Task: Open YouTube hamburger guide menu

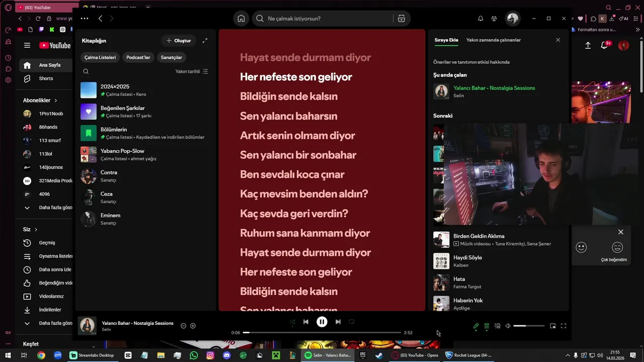Action: click(27, 45)
